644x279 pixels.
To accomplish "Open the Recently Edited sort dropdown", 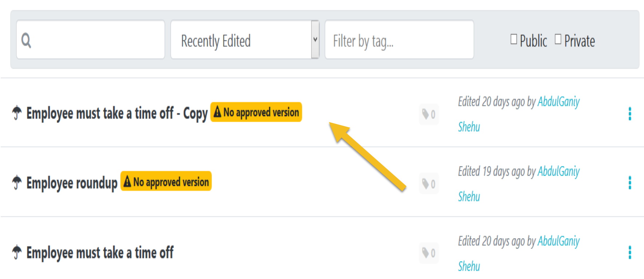I will coord(245,40).
